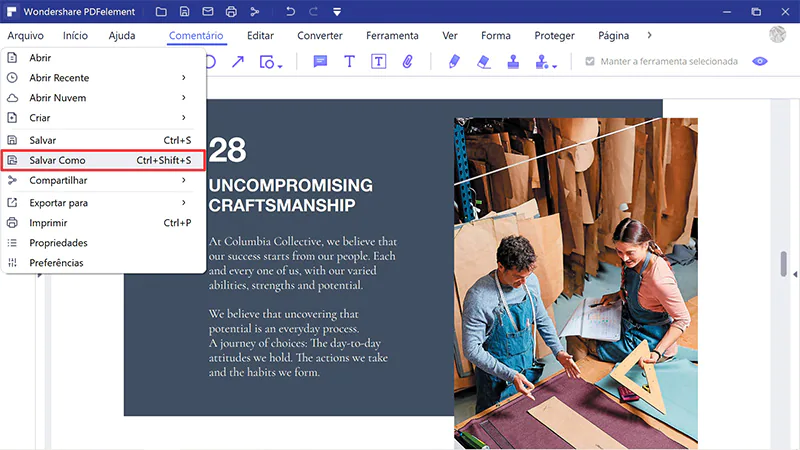Select the pencil drawing tool

point(454,62)
